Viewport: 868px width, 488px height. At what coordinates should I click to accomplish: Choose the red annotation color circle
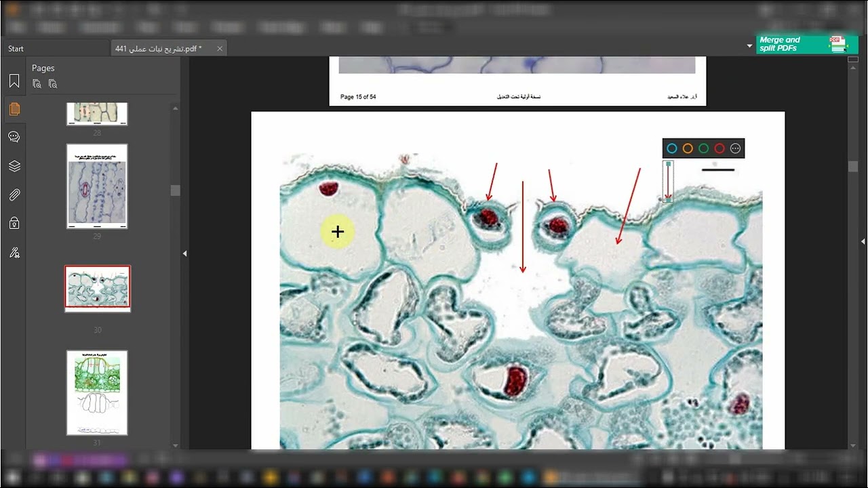[719, 148]
